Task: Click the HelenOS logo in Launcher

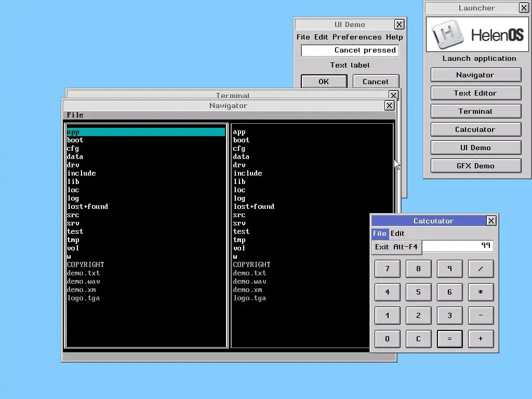Action: (477, 35)
